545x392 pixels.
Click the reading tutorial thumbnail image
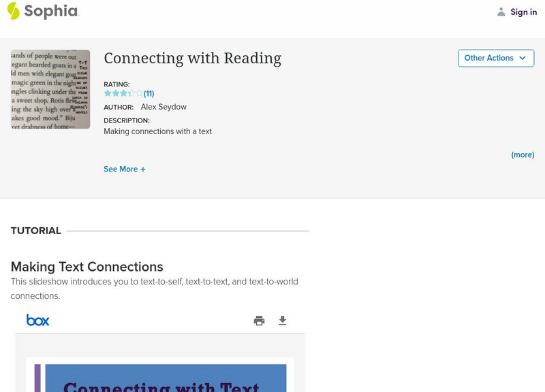[50, 89]
